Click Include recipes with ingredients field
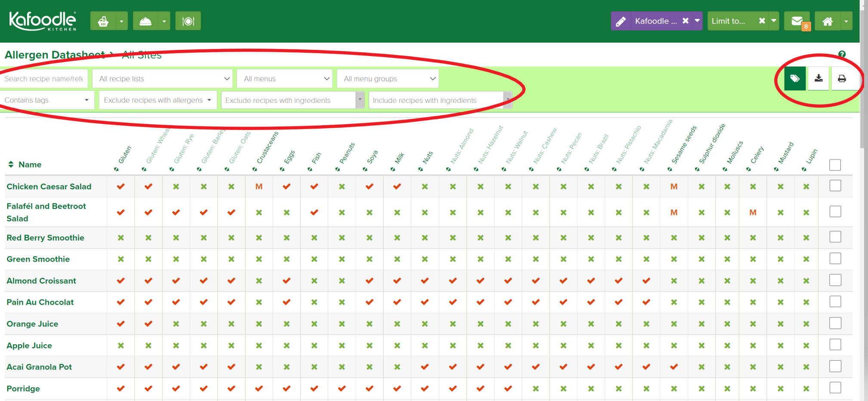Image resolution: width=868 pixels, height=401 pixels. 440,100
